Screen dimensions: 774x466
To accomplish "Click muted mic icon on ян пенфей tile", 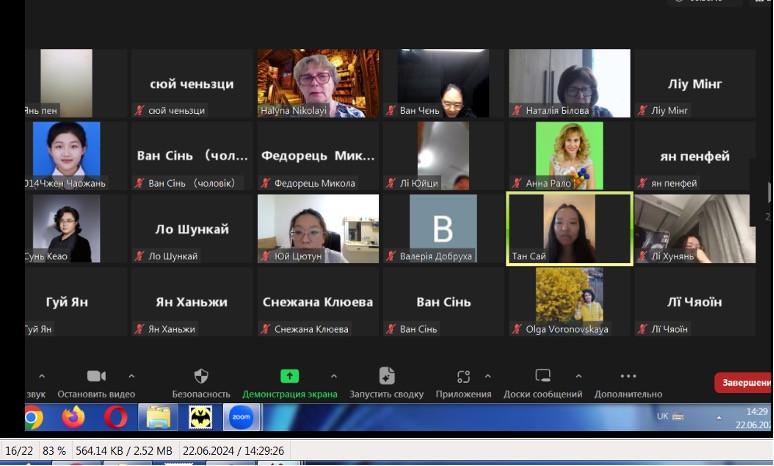I will point(642,183).
